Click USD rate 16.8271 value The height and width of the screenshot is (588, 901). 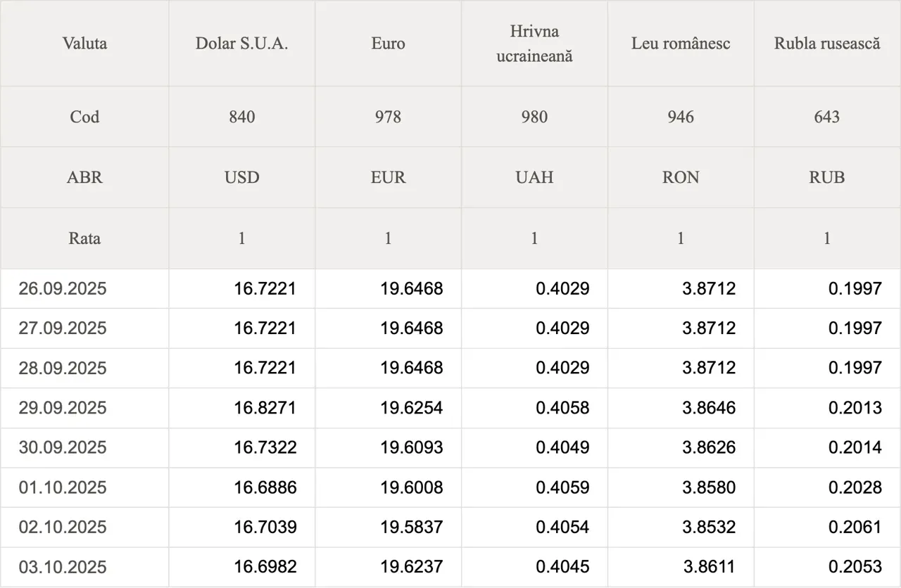(265, 408)
